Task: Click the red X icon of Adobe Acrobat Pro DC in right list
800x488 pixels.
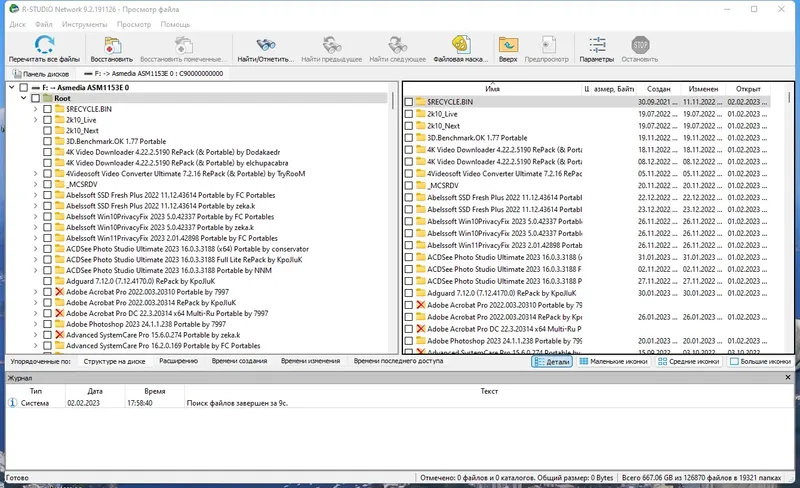Action: (x=420, y=329)
